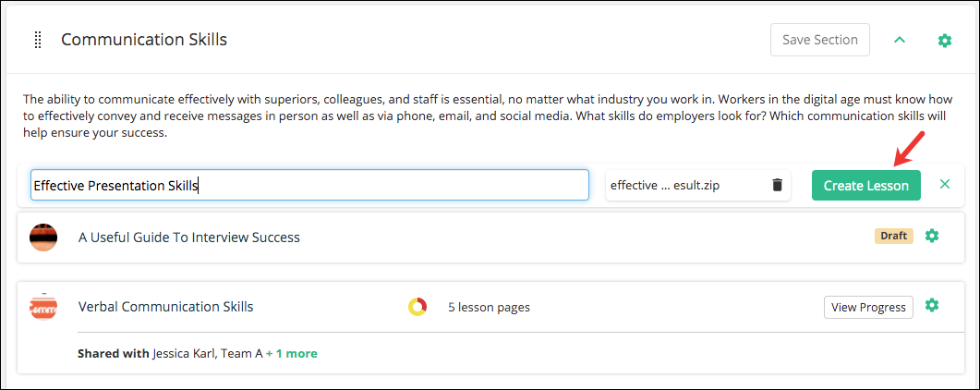This screenshot has width=980, height=390.
Task: Click the lesson title input field
Action: pyautogui.click(x=309, y=185)
